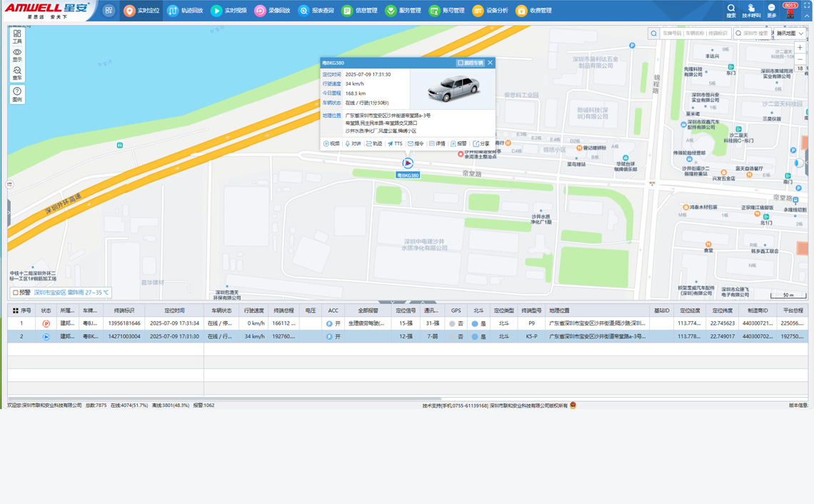
Task: Send TTS message to vehicle
Action: coord(395,143)
